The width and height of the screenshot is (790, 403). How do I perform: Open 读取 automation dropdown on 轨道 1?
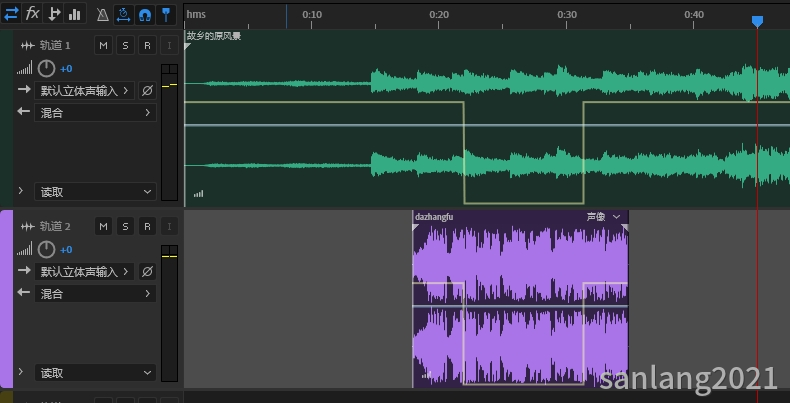pos(95,192)
